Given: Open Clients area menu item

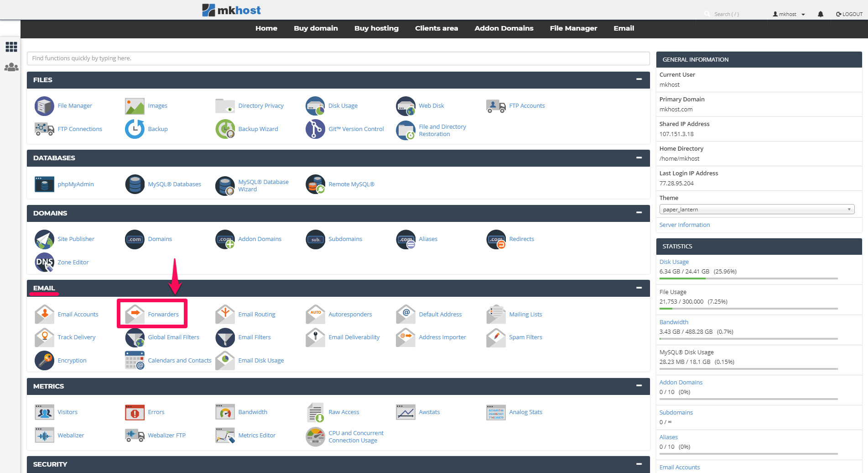Looking at the screenshot, I should 437,28.
